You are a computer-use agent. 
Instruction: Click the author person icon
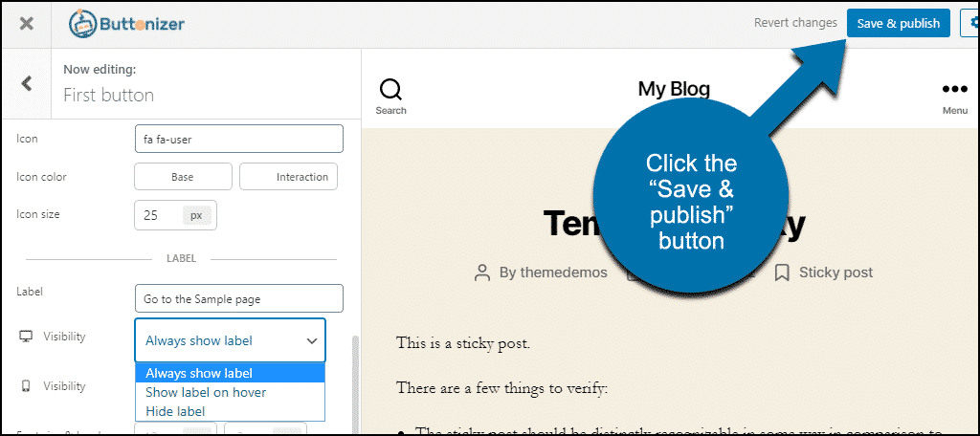[x=483, y=272]
